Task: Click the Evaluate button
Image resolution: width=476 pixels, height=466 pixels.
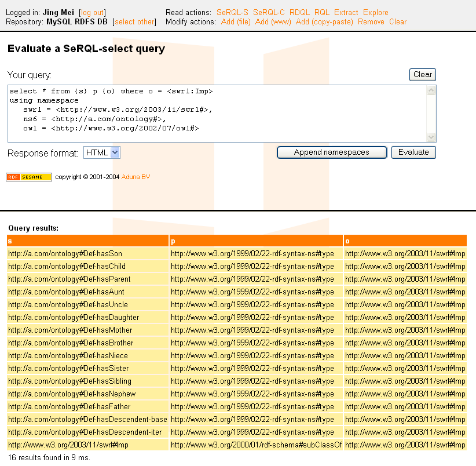Action: (413, 152)
